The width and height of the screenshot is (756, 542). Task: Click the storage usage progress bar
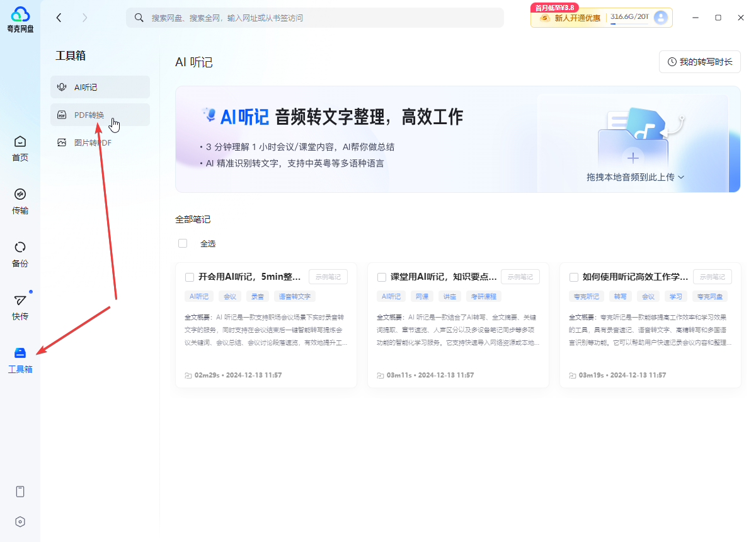[629, 23]
